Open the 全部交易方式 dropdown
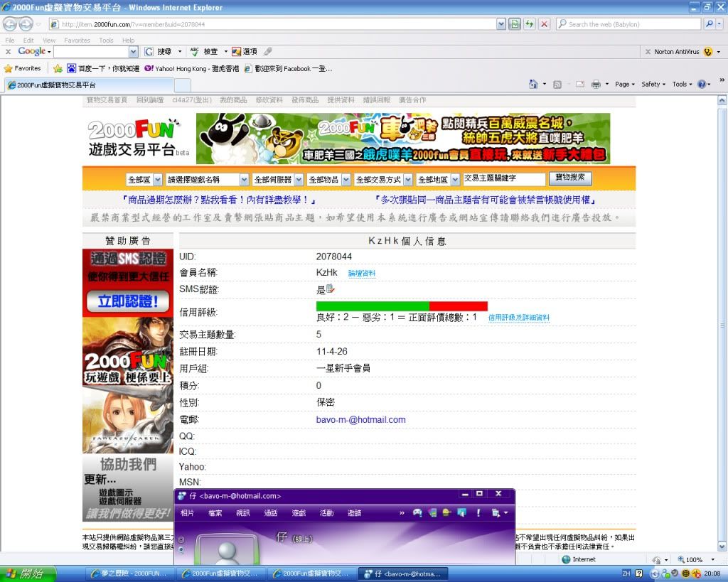 (382, 180)
